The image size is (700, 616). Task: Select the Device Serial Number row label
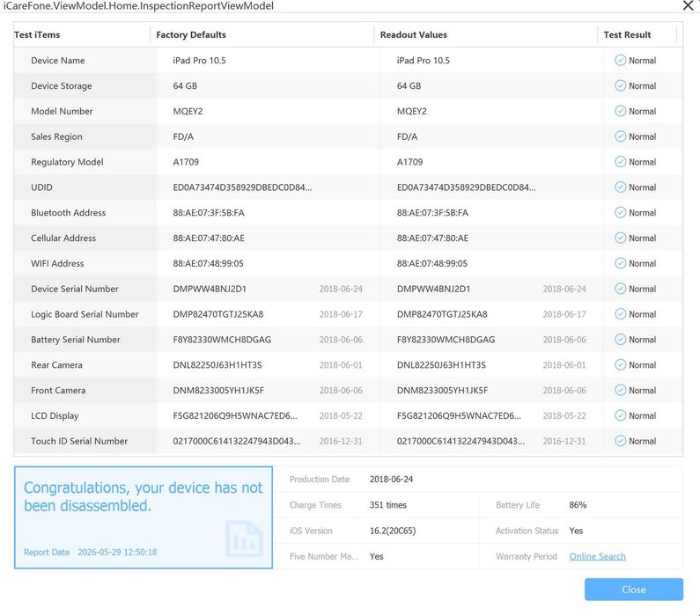[x=75, y=289]
